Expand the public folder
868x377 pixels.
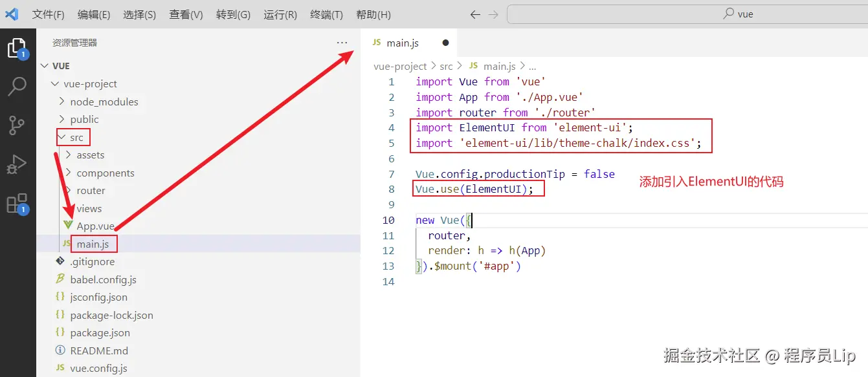[x=61, y=120]
